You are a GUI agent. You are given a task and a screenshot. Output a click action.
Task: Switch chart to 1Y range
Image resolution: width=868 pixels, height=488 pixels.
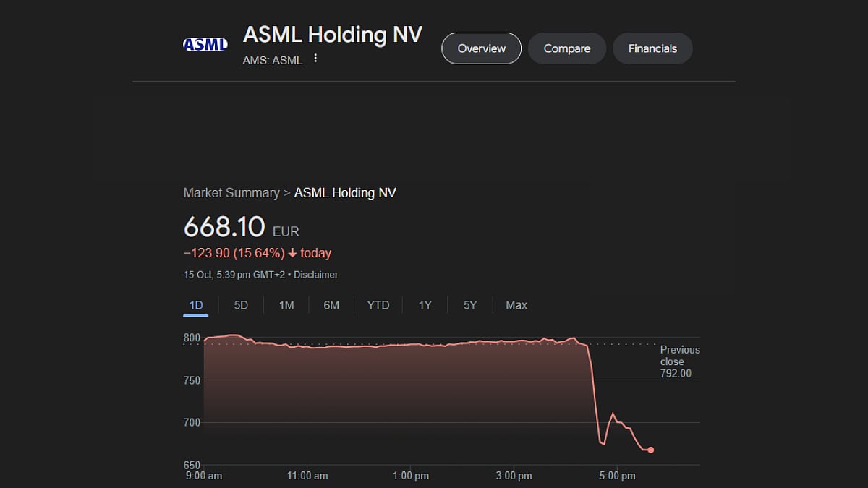[x=425, y=305]
